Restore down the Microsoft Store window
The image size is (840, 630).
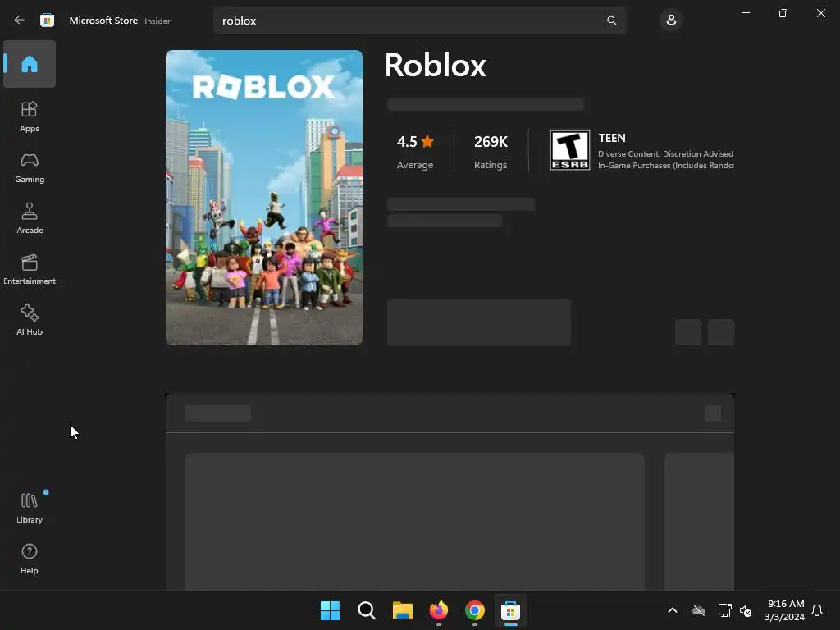tap(783, 13)
